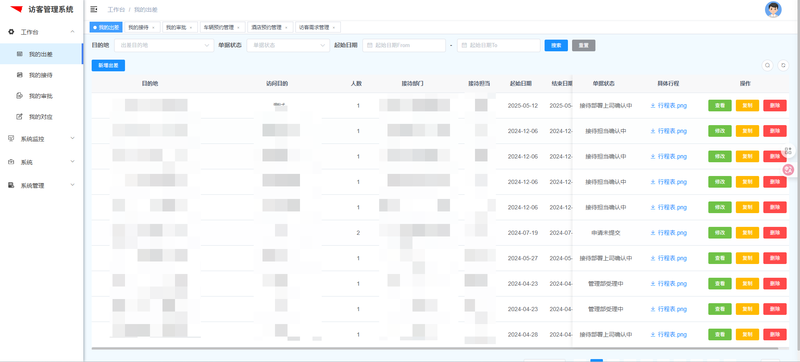Image resolution: width=800 pixels, height=362 pixels.
Task: Click the red 访客管理系统 logo
Action: pos(17,9)
